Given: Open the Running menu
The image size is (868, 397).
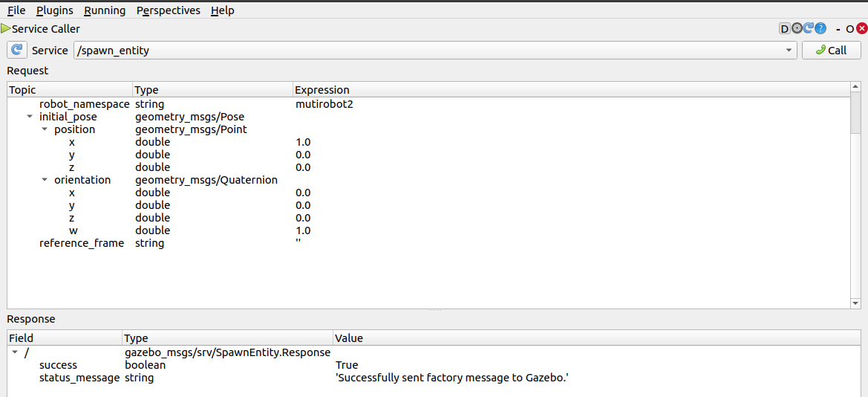Looking at the screenshot, I should tap(105, 10).
